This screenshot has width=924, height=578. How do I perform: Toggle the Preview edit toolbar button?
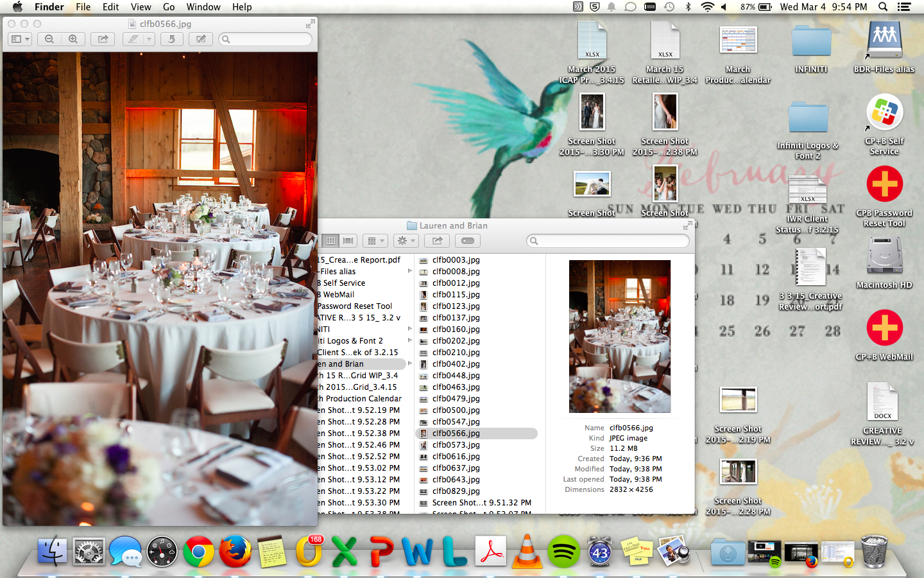click(201, 39)
